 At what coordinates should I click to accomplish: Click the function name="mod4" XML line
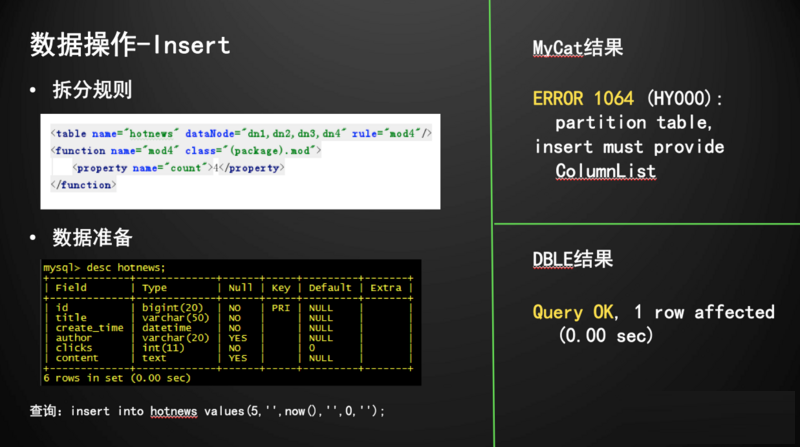(x=186, y=151)
